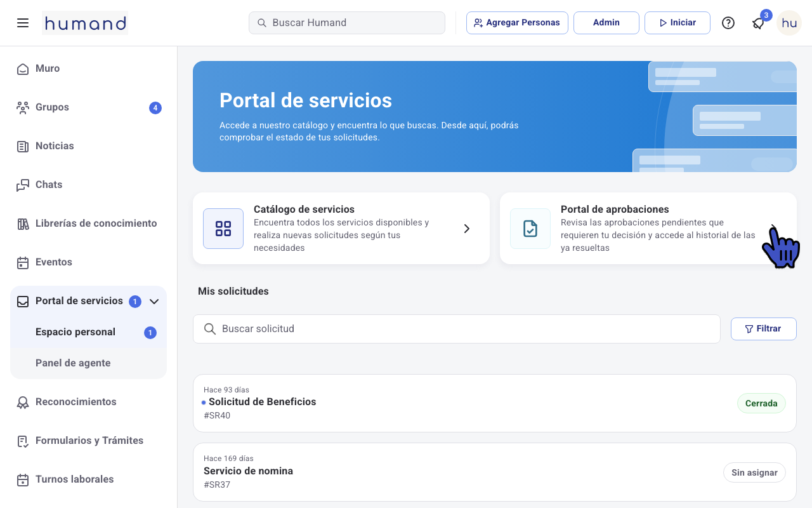The image size is (812, 508).
Task: Click the Turnos laborales calendar icon
Action: click(x=23, y=479)
